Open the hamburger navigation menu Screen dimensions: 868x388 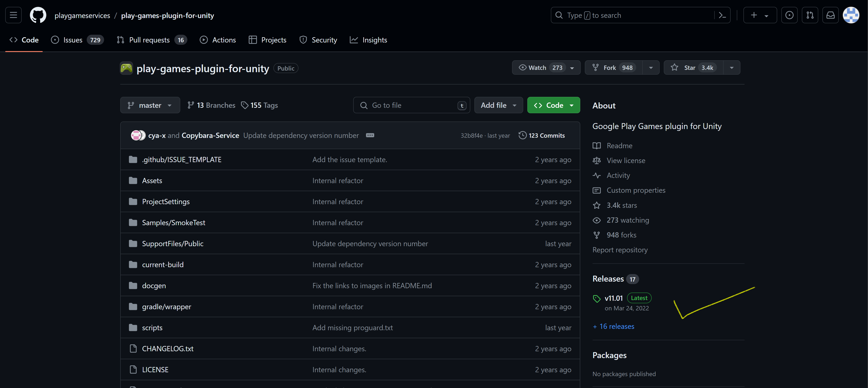tap(13, 15)
